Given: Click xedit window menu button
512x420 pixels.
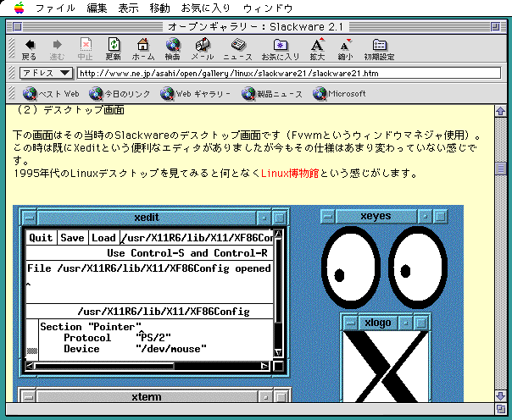Looking at the screenshot, I should pyautogui.click(x=30, y=218).
